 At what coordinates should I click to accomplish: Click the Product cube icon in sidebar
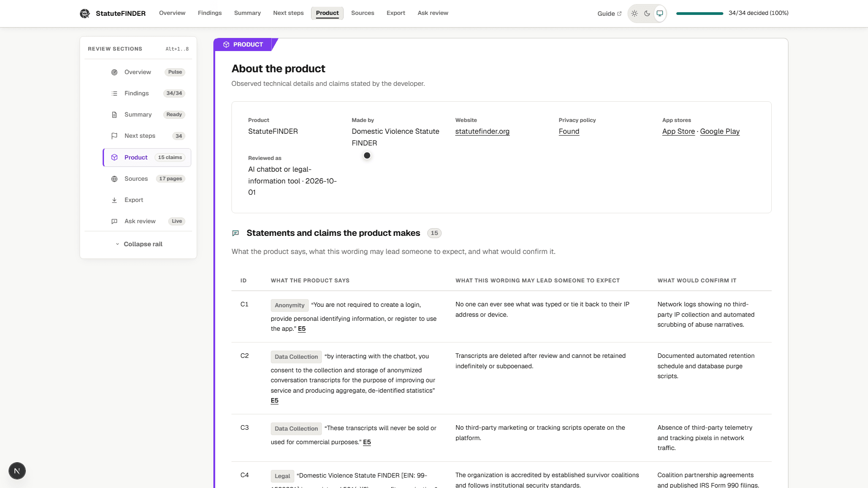[x=114, y=158]
